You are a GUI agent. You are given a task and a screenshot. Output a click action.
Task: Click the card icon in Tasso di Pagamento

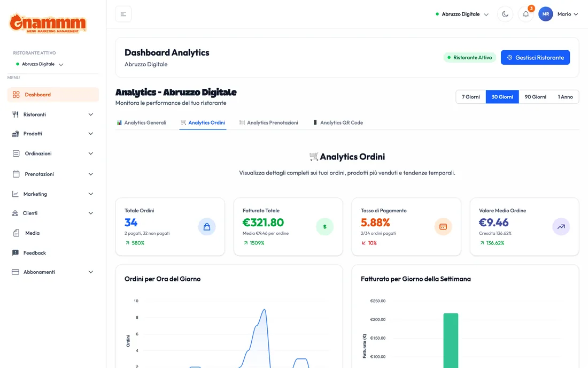443,227
